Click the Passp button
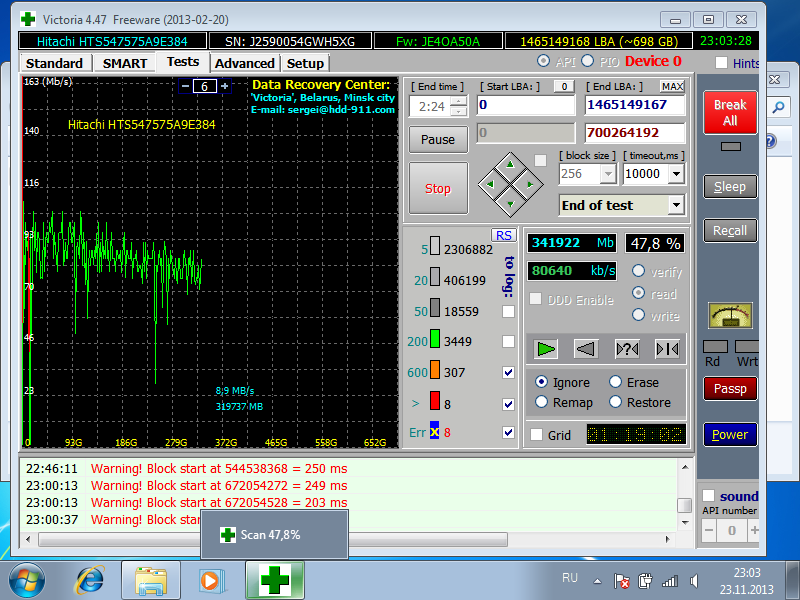The image size is (800, 600). 730,389
